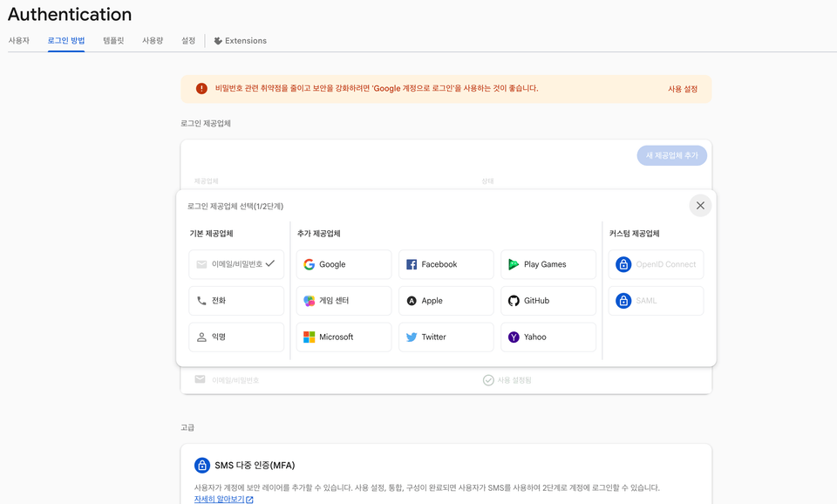The height and width of the screenshot is (504, 837).
Task: Click the red warning icon in banner
Action: 201,89
